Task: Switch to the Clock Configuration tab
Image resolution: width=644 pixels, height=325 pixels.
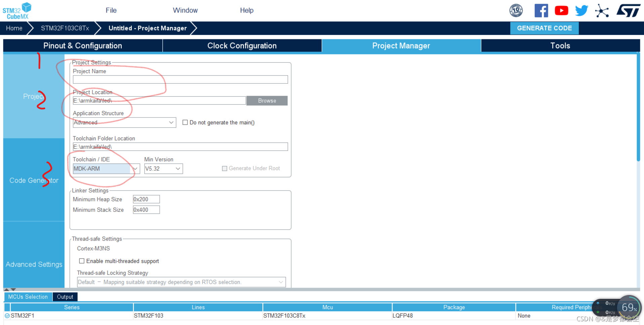Action: pyautogui.click(x=242, y=46)
